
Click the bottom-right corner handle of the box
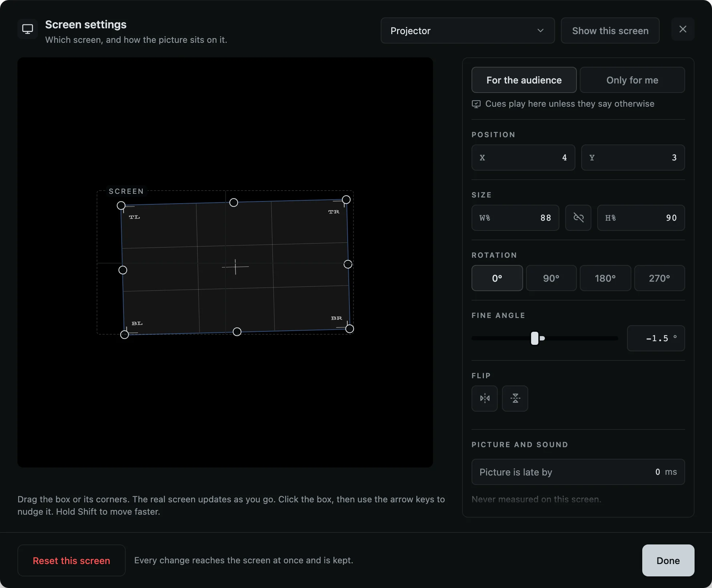pyautogui.click(x=349, y=329)
